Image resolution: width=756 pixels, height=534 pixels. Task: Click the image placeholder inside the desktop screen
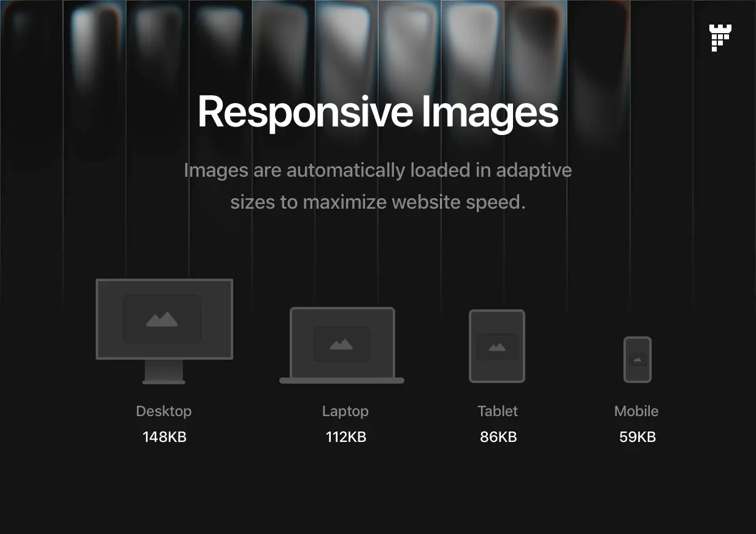pos(162,319)
